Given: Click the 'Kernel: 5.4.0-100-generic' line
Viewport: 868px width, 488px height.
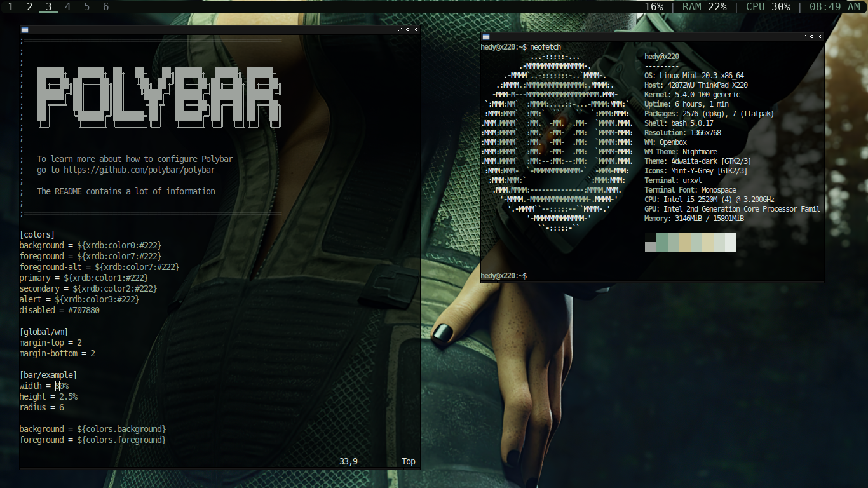Looking at the screenshot, I should pyautogui.click(x=692, y=95).
